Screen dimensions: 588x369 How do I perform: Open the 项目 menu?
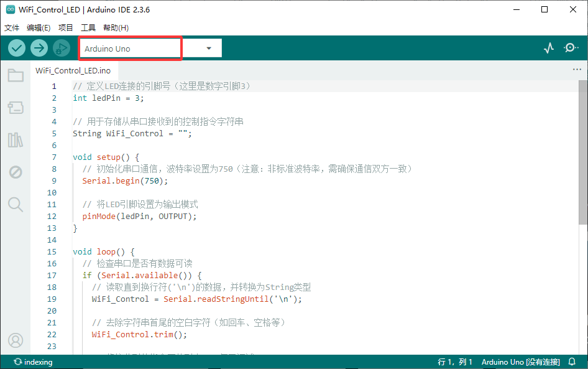pyautogui.click(x=66, y=28)
